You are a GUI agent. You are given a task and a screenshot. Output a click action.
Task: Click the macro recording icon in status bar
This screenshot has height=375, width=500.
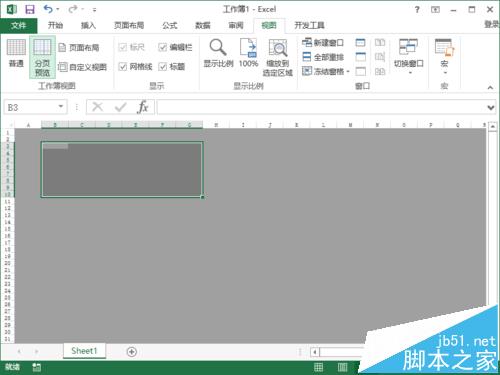36,367
